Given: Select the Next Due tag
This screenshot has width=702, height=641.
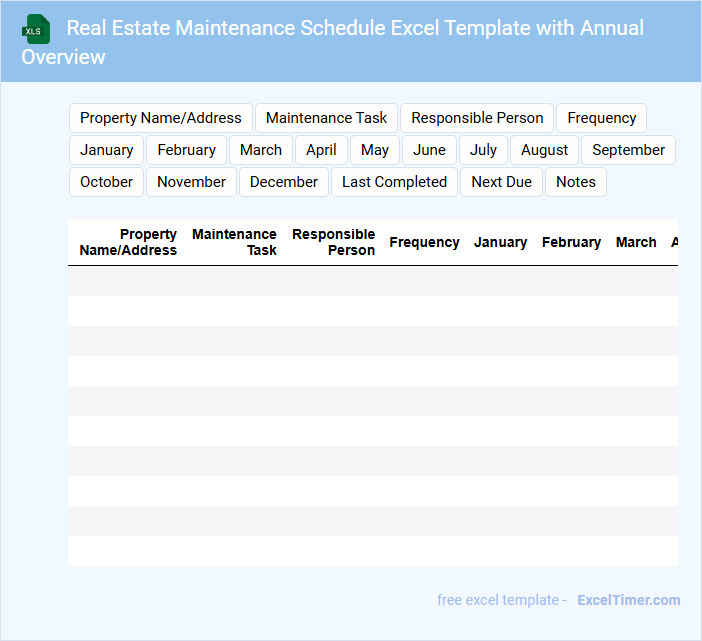Looking at the screenshot, I should coord(501,182).
